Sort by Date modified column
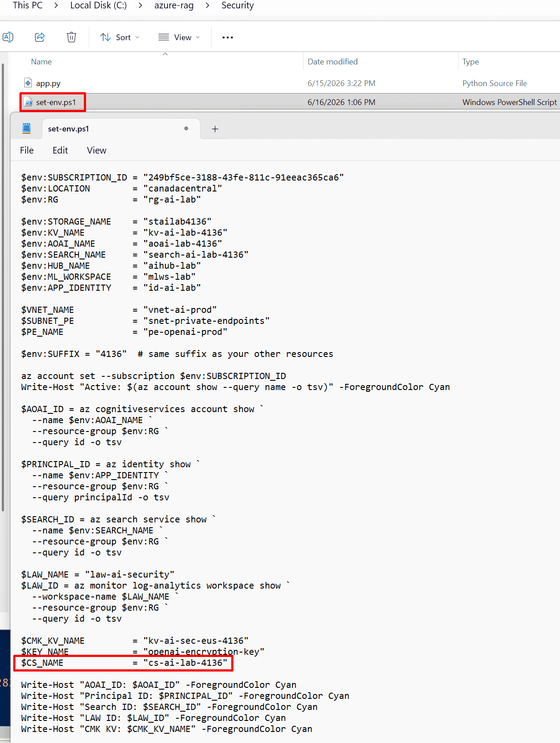 [333, 62]
